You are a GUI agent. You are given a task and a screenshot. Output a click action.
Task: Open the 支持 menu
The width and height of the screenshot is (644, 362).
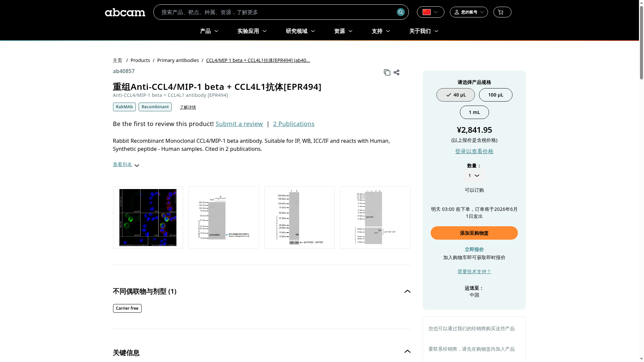[x=381, y=31]
